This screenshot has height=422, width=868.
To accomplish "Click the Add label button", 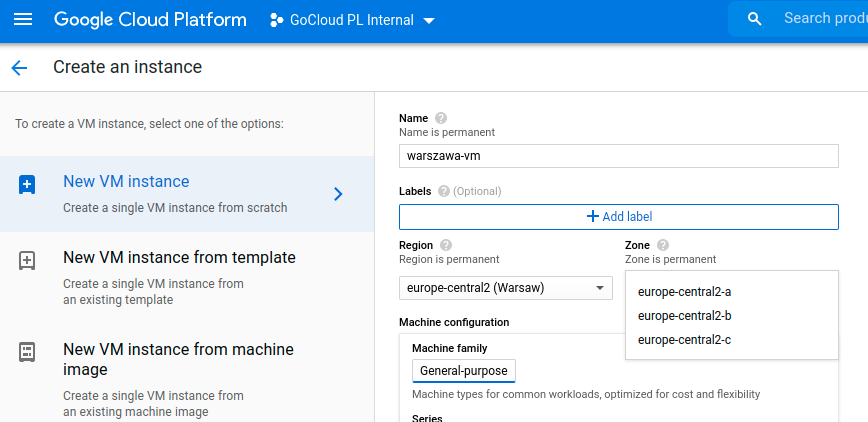I will (x=618, y=217).
